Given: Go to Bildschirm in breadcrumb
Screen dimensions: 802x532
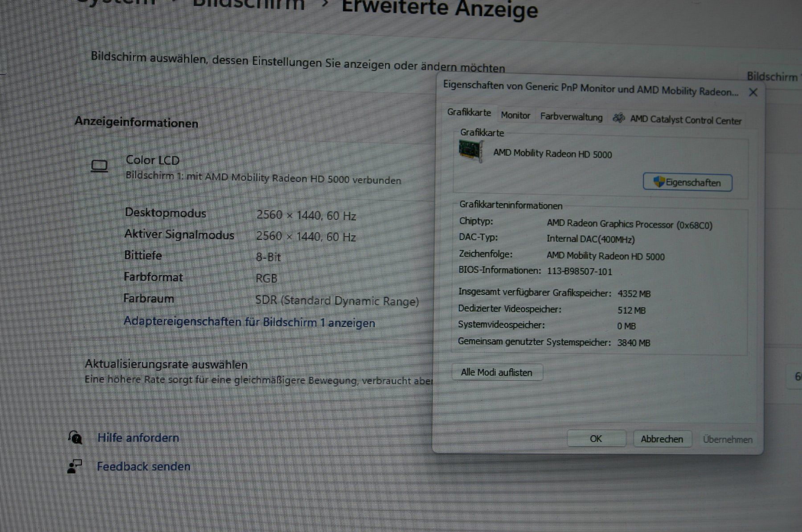Looking at the screenshot, I should [x=249, y=4].
